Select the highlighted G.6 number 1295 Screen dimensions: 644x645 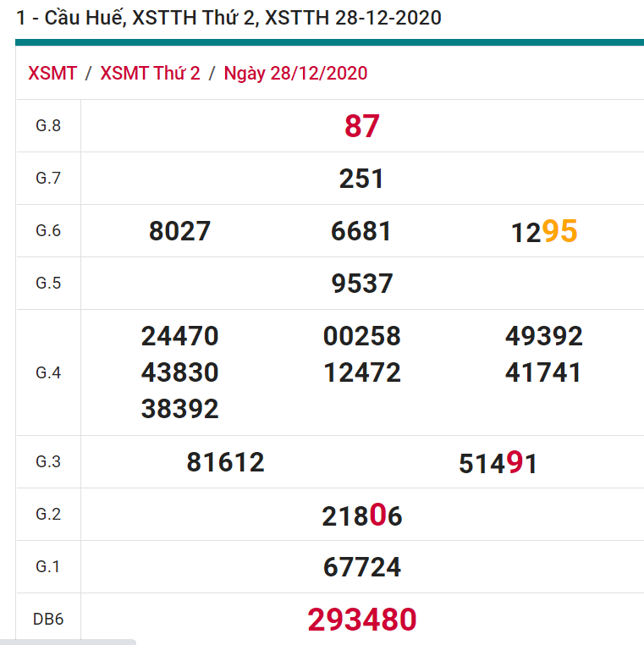(544, 231)
